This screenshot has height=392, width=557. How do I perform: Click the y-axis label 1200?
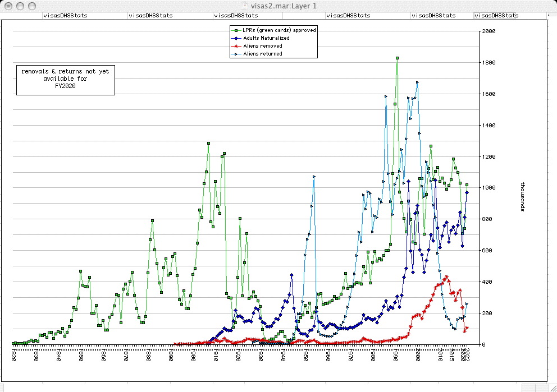[489, 156]
